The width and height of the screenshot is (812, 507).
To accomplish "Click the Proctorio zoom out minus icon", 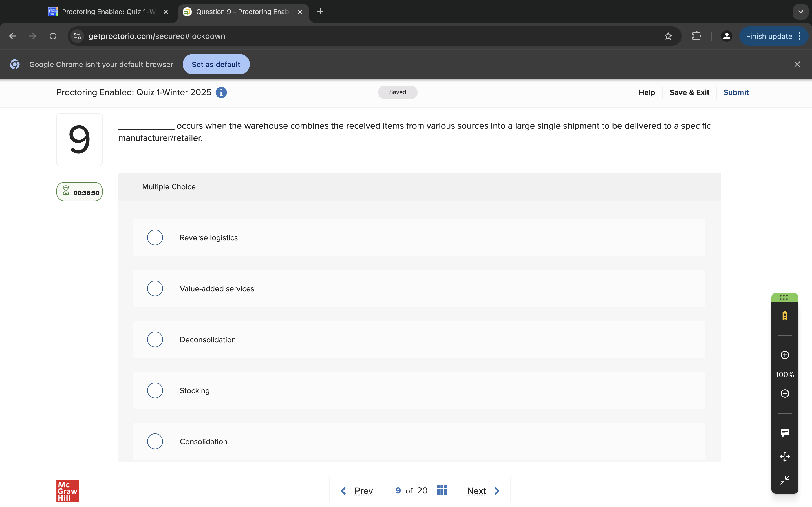I will [x=784, y=393].
